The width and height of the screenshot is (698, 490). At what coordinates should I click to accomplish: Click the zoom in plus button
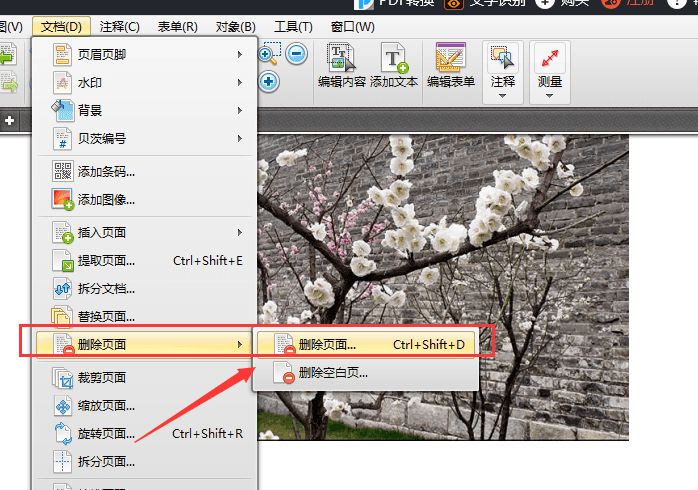point(268,82)
